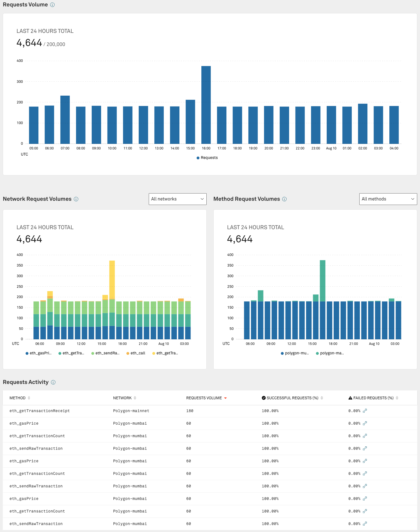Select the eth_getTransactionReceipt method cell

coord(40,411)
